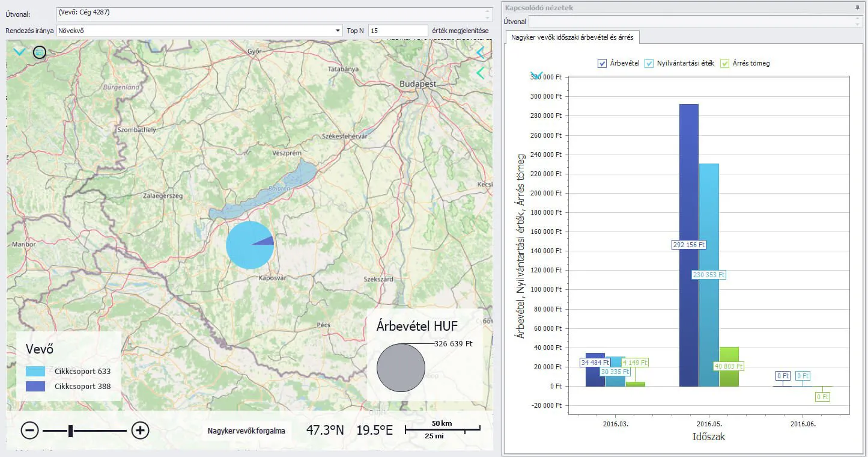Click the Cikkcsoport 633 legend swatch
Screen dimensions: 868x457
35,372
